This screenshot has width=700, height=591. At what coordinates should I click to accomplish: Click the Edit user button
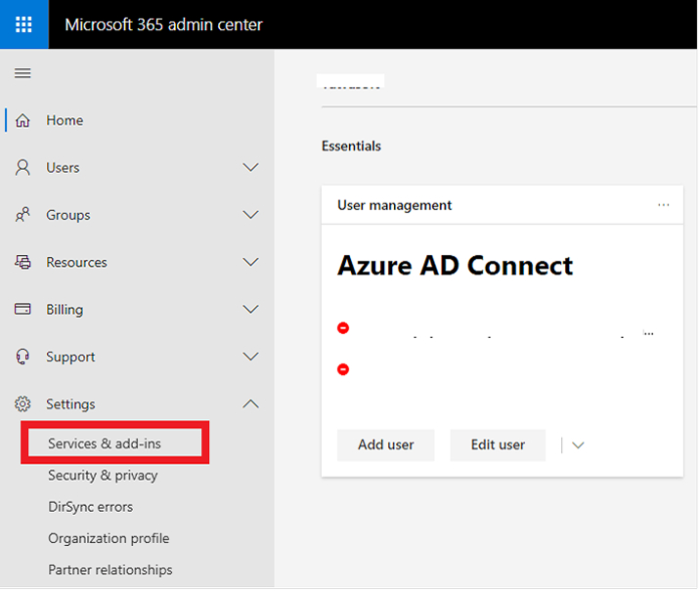point(498,445)
